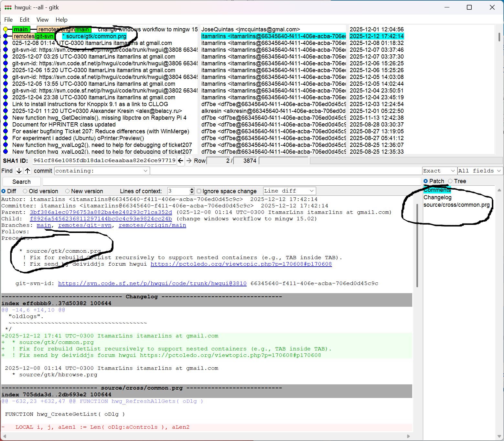Open the Edit menu
This screenshot has height=441, width=504.
coord(24,19)
